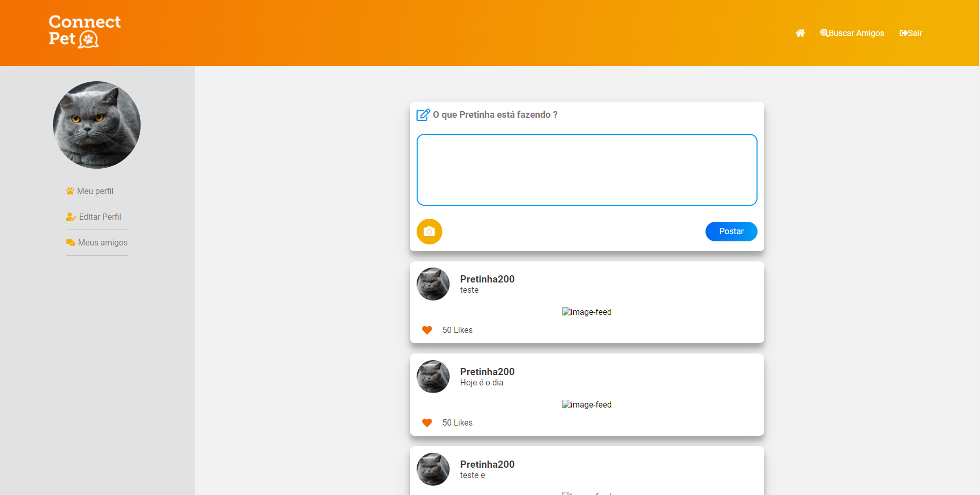Image resolution: width=980 pixels, height=495 pixels.
Task: Open Meus amigos from the sidebar
Action: click(x=102, y=242)
